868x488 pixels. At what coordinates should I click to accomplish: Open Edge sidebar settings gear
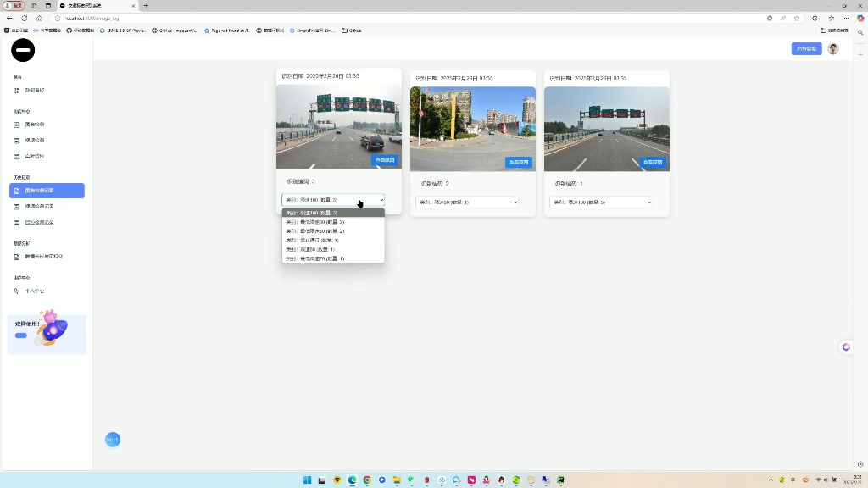tap(860, 464)
